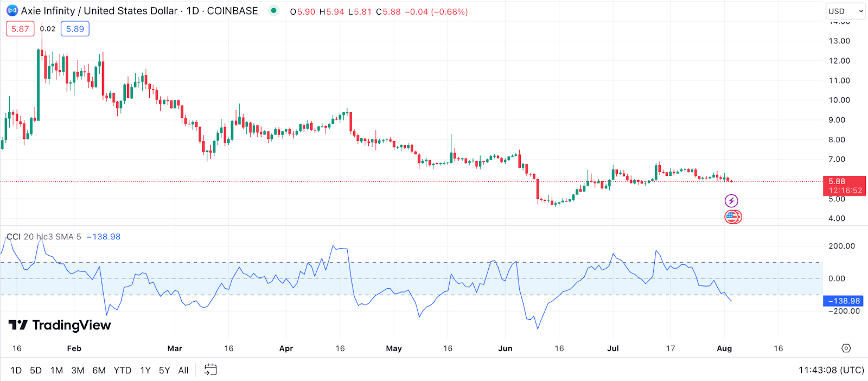The image size is (868, 381).
Task: Click the Feb date axis label
Action: tap(74, 348)
